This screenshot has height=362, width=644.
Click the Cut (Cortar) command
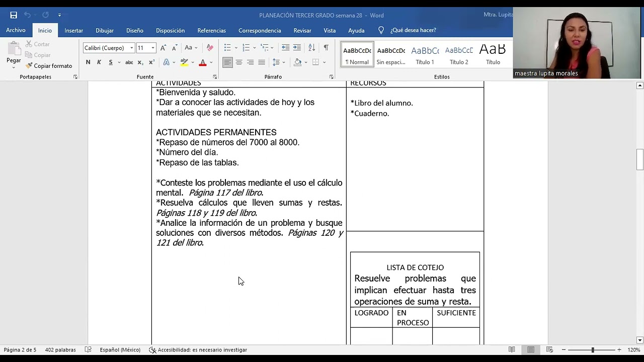click(37, 44)
